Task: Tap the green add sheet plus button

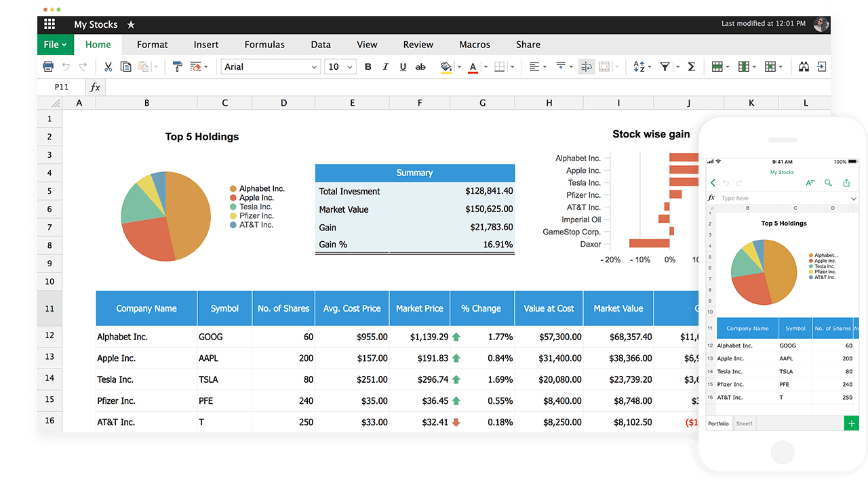Action: coord(852,424)
